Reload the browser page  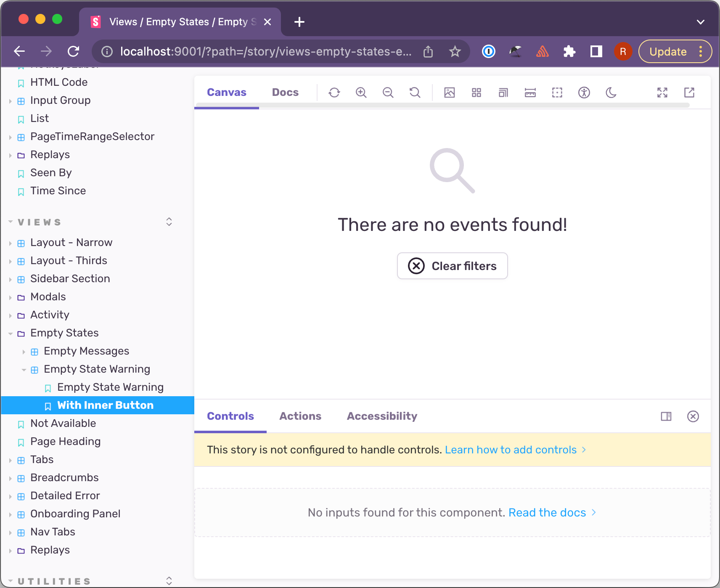point(74,51)
